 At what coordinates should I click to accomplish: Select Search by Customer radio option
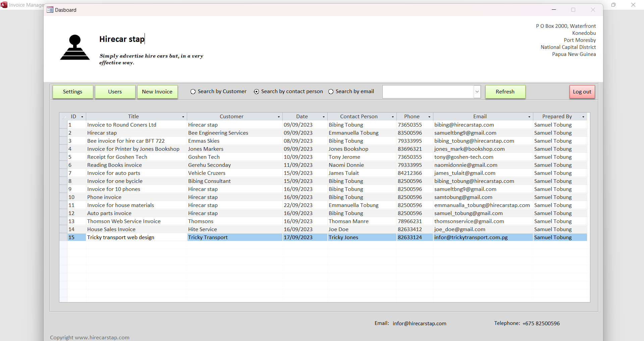click(193, 92)
